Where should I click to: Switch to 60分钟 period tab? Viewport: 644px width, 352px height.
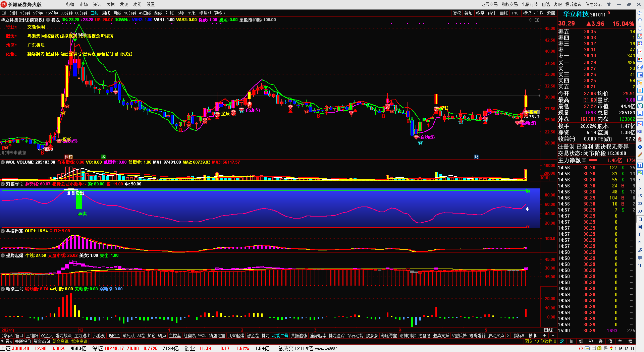tap(81, 13)
